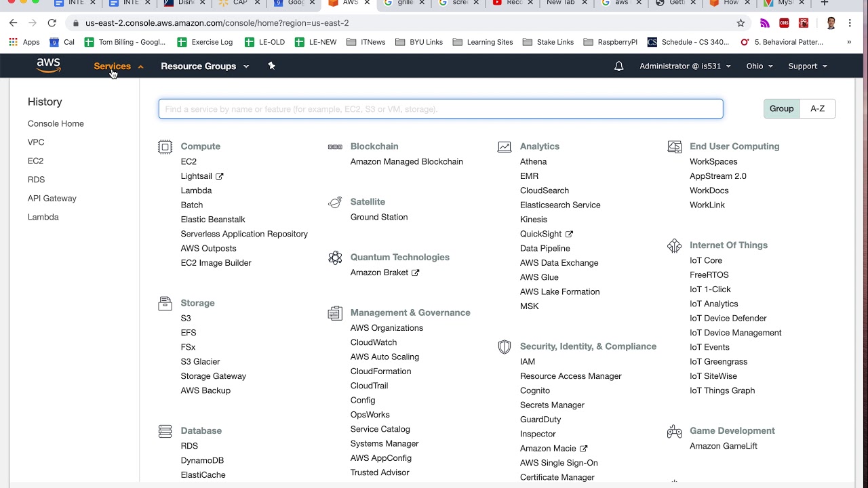Click the Compute category chip icon
The image size is (868, 488).
pyautogui.click(x=165, y=147)
